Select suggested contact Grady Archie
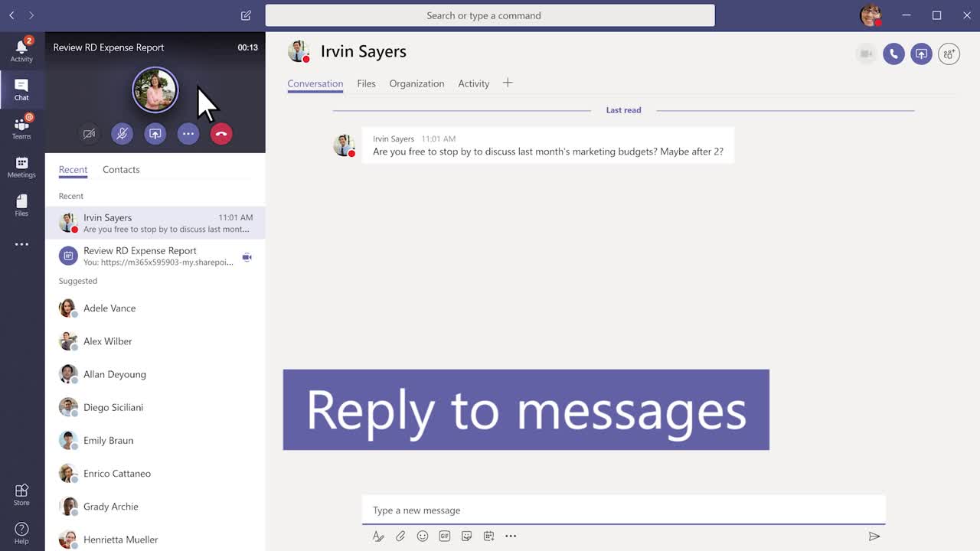Image resolution: width=980 pixels, height=551 pixels. pos(155,506)
